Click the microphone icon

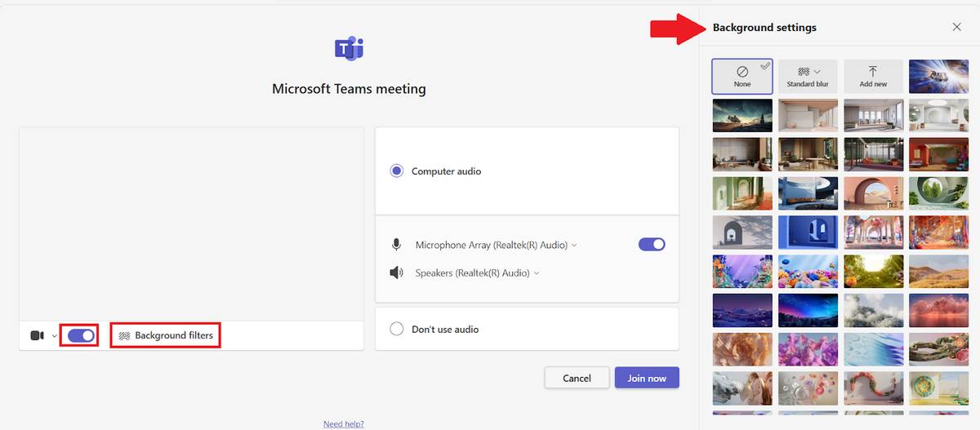[x=397, y=245]
